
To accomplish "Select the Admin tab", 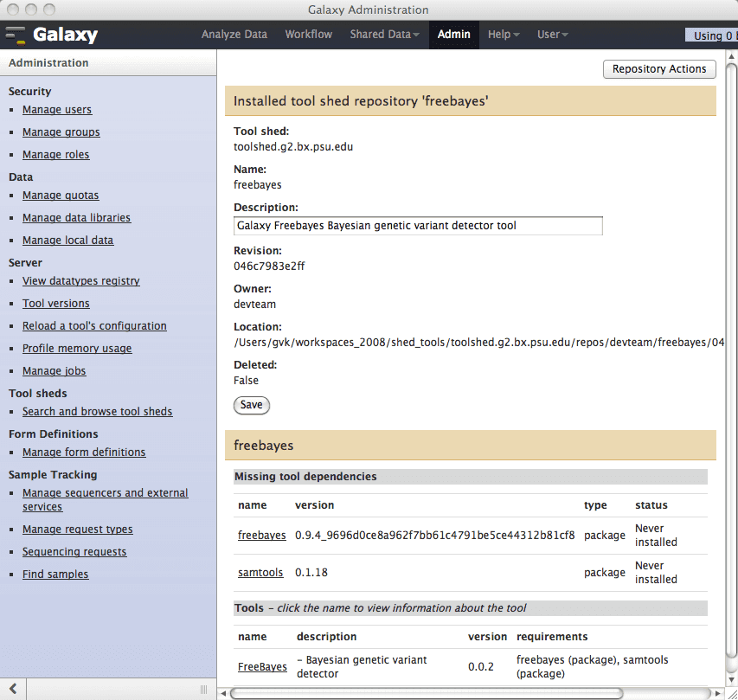I will tap(453, 35).
